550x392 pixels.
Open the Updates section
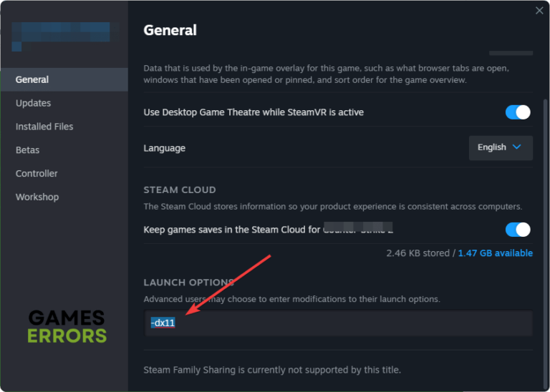coord(33,103)
